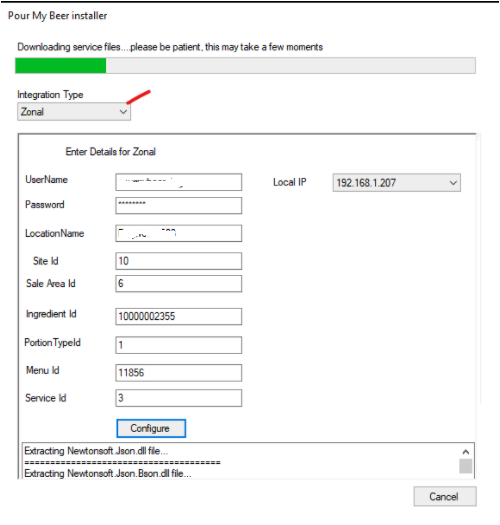This screenshot has height=525, width=500.
Task: Click the Configure button
Action: click(x=151, y=428)
